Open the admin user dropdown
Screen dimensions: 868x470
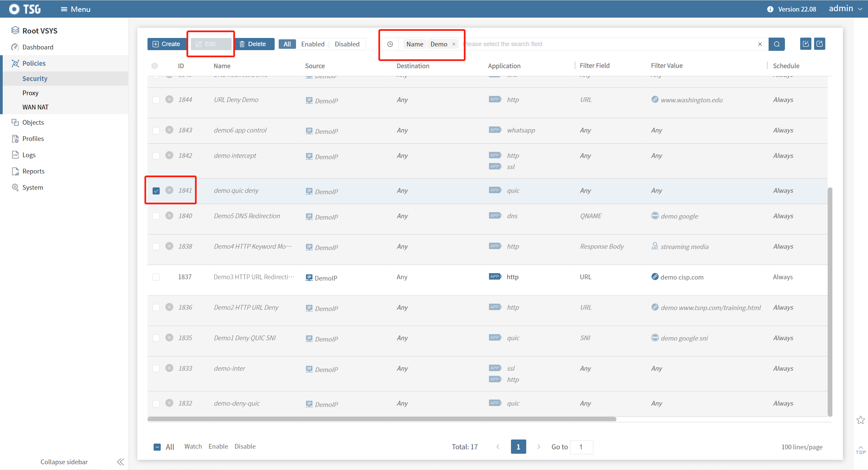(846, 9)
